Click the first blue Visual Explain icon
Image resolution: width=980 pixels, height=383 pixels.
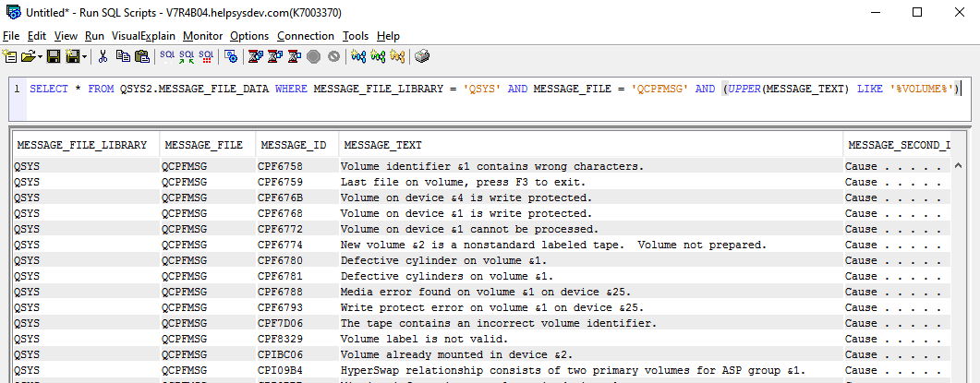tap(358, 56)
